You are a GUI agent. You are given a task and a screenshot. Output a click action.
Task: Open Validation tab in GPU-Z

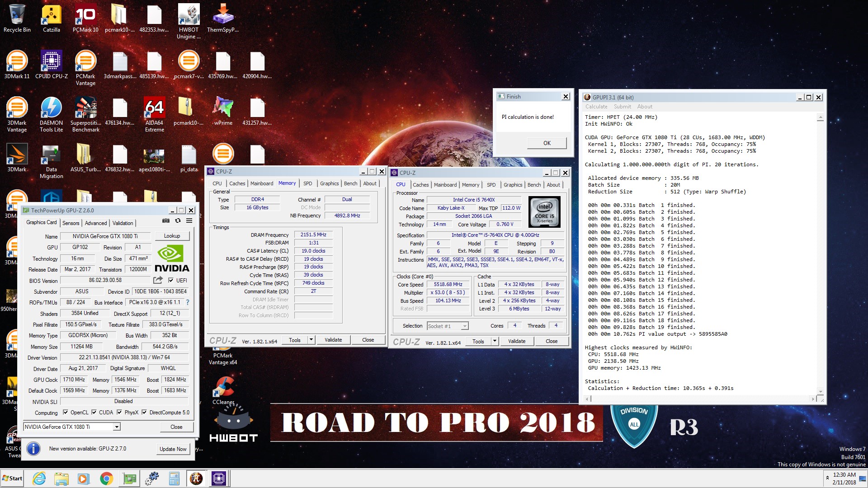click(x=123, y=223)
